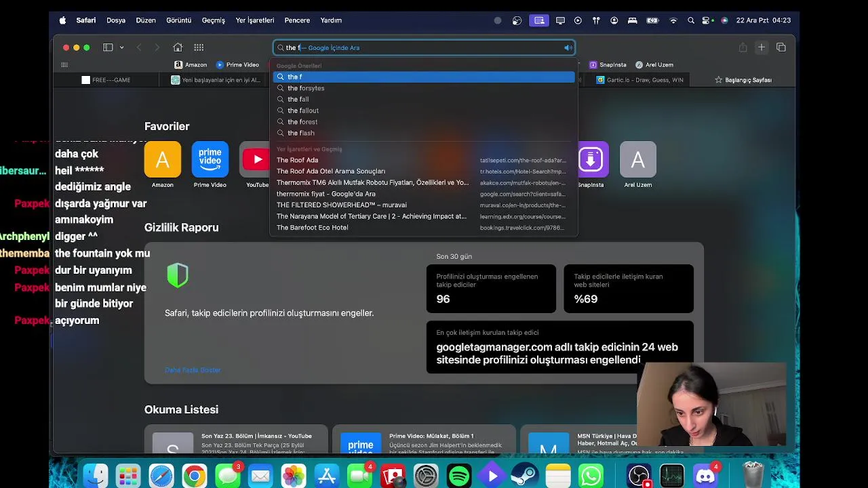The height and width of the screenshot is (488, 868).
Task: Switch to the FREE---GAME tab
Action: tap(106, 80)
